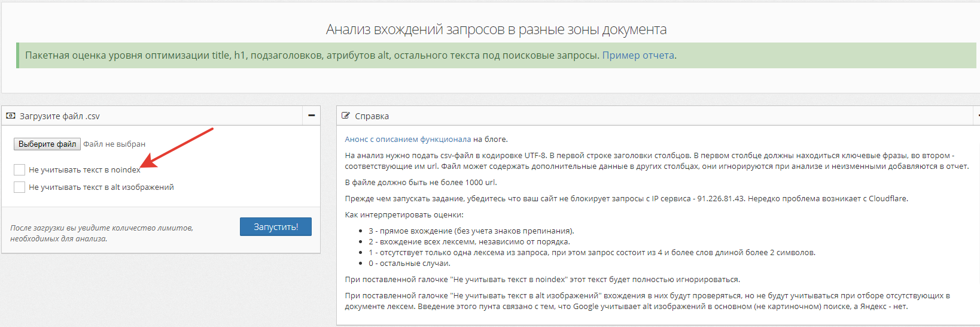Image resolution: width=980 pixels, height=327 pixels.
Task: Click the "3 - прямое вхождение" list item
Action: tap(471, 231)
